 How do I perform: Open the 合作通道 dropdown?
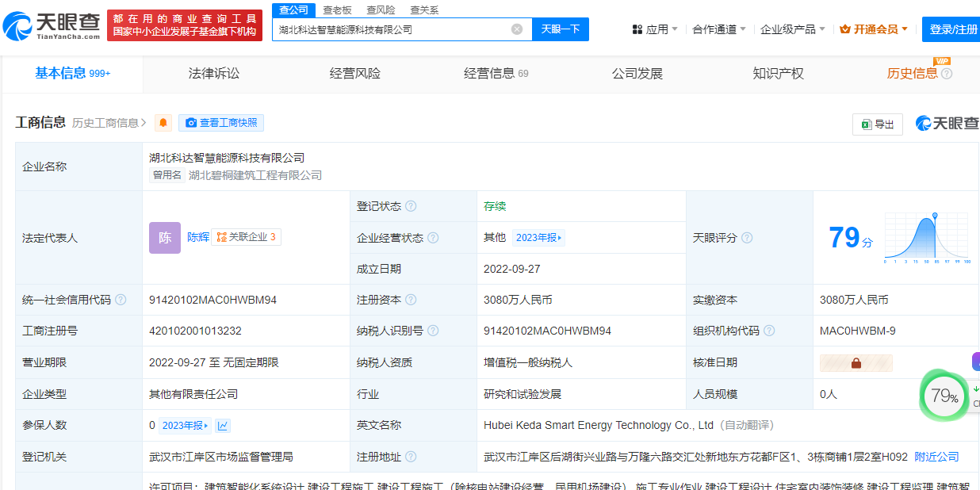tap(719, 29)
